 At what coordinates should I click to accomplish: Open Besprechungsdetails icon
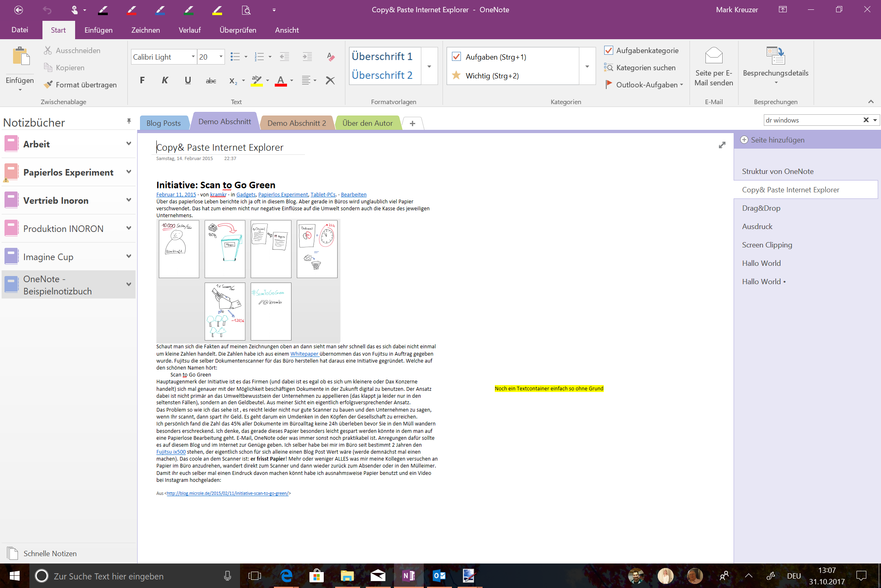[775, 56]
